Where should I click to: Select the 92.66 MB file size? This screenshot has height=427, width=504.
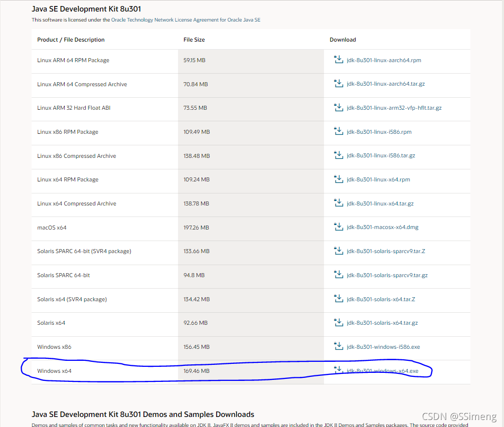point(196,323)
